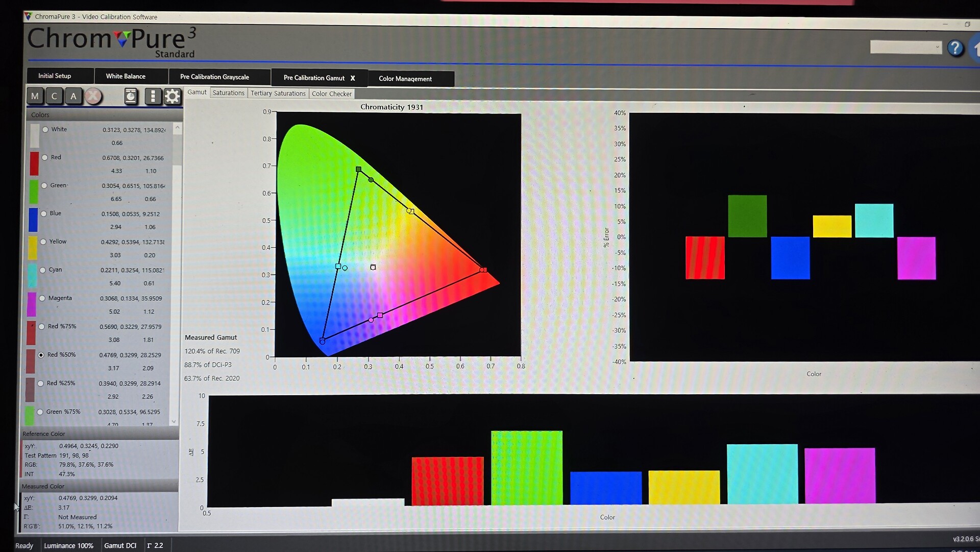Image resolution: width=980 pixels, height=552 pixels.
Task: Click the 'Gamut DCI' status bar entry
Action: click(x=120, y=545)
